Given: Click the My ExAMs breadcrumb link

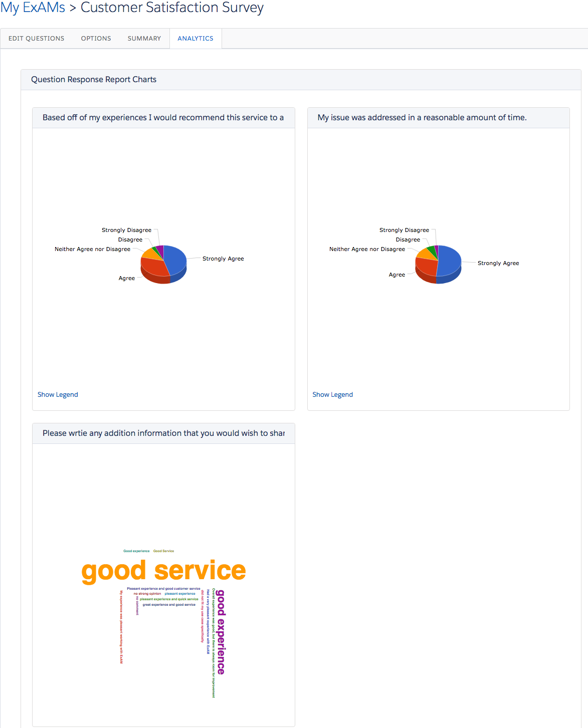Looking at the screenshot, I should (x=33, y=8).
